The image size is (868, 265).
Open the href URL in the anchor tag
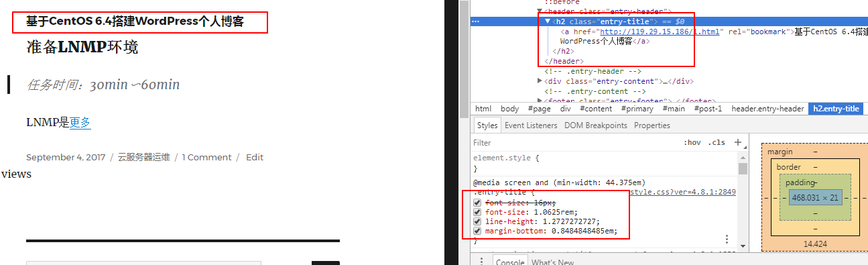[x=660, y=32]
